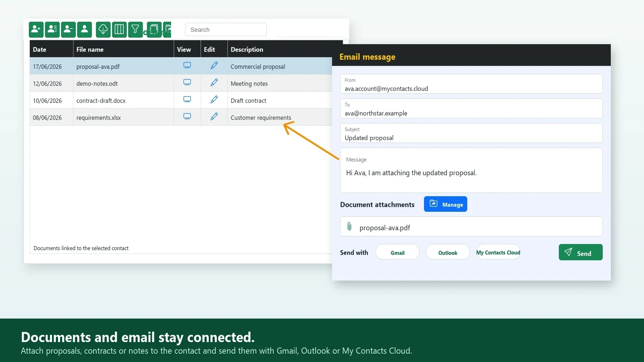Open the contact details list icon
This screenshot has height=362, width=644.
pyautogui.click(x=52, y=29)
